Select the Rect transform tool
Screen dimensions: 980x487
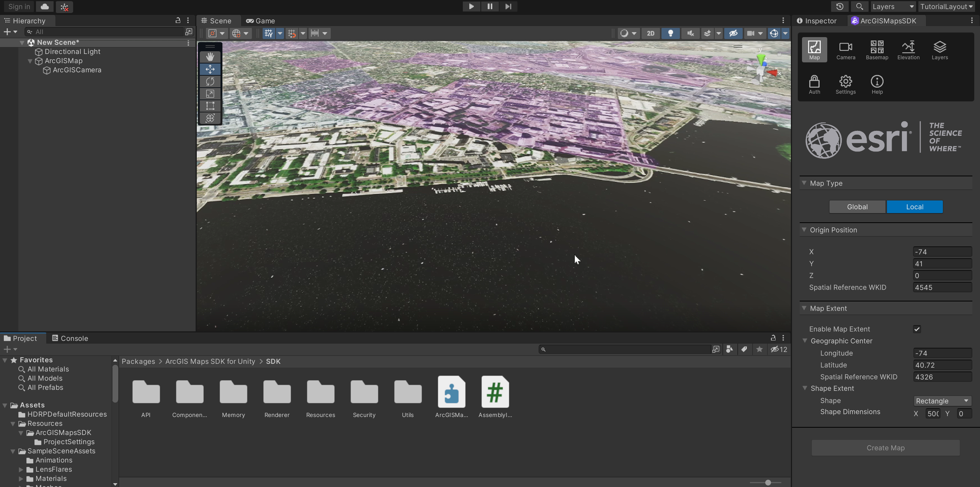click(210, 106)
